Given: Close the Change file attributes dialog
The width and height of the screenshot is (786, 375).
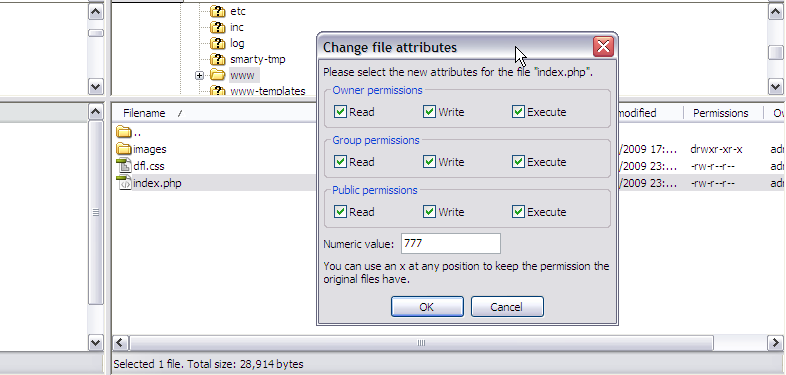Looking at the screenshot, I should coord(604,47).
